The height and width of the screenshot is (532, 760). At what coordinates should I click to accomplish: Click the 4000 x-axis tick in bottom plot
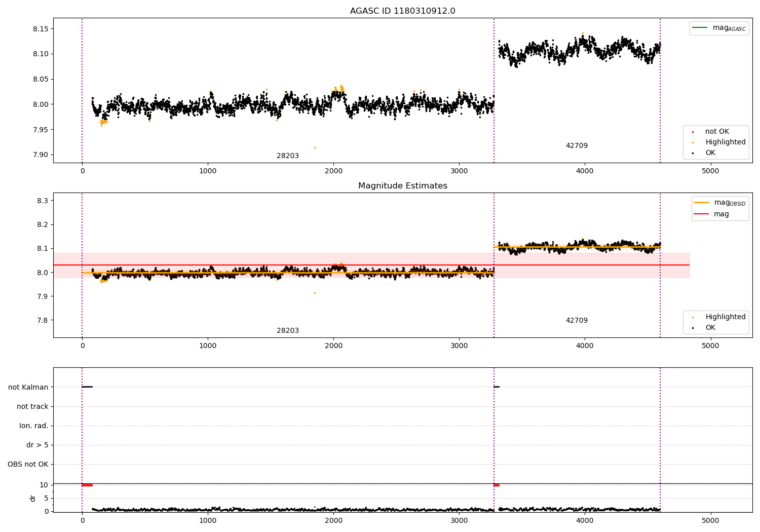coord(585,520)
